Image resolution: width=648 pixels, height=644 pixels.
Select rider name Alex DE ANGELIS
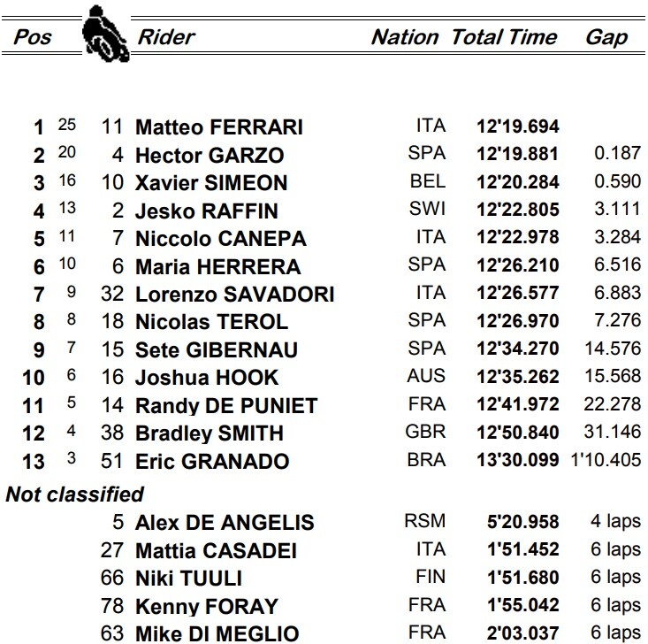pyautogui.click(x=225, y=523)
